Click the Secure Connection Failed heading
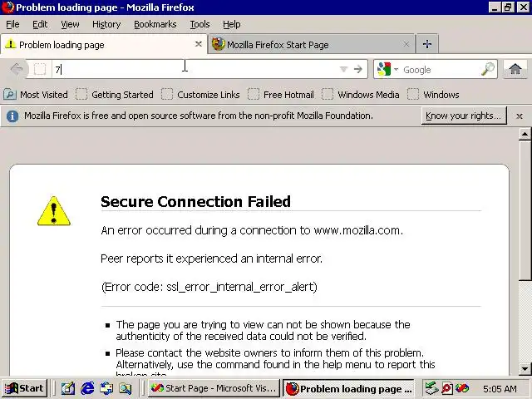 pyautogui.click(x=196, y=201)
